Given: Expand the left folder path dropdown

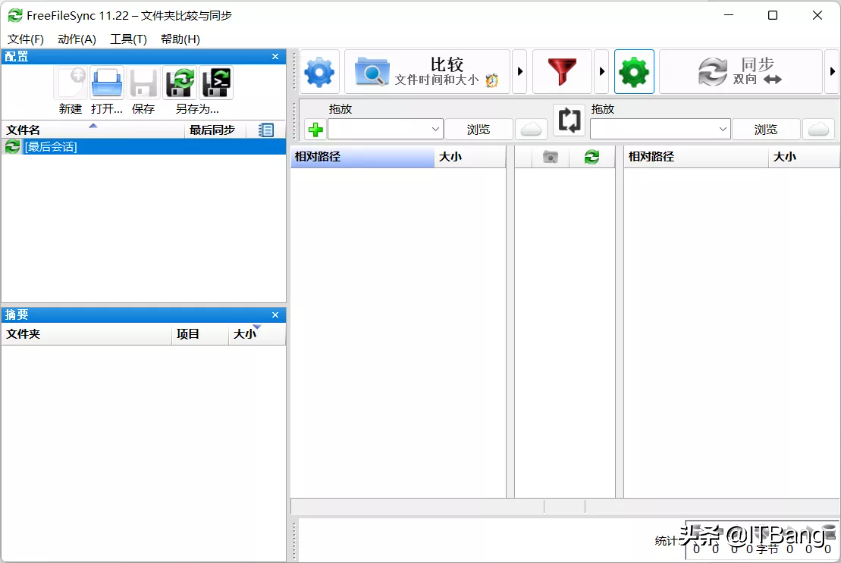Looking at the screenshot, I should [x=436, y=129].
